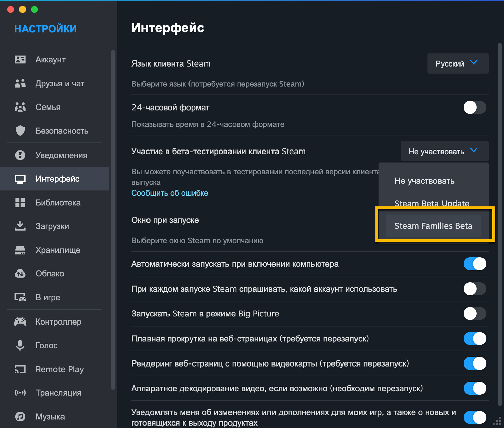Click the Voice microphone icon

click(x=20, y=345)
